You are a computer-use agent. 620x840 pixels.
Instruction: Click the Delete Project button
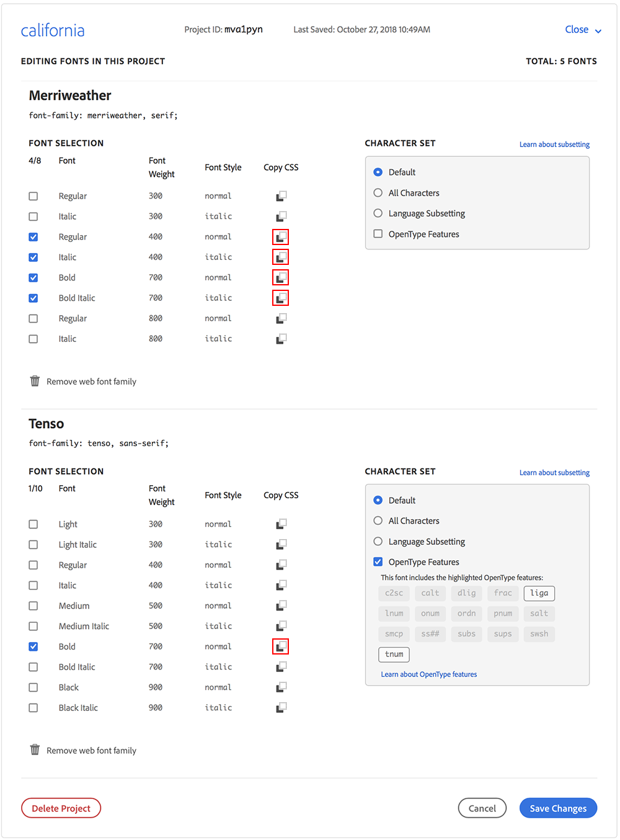coord(61,808)
